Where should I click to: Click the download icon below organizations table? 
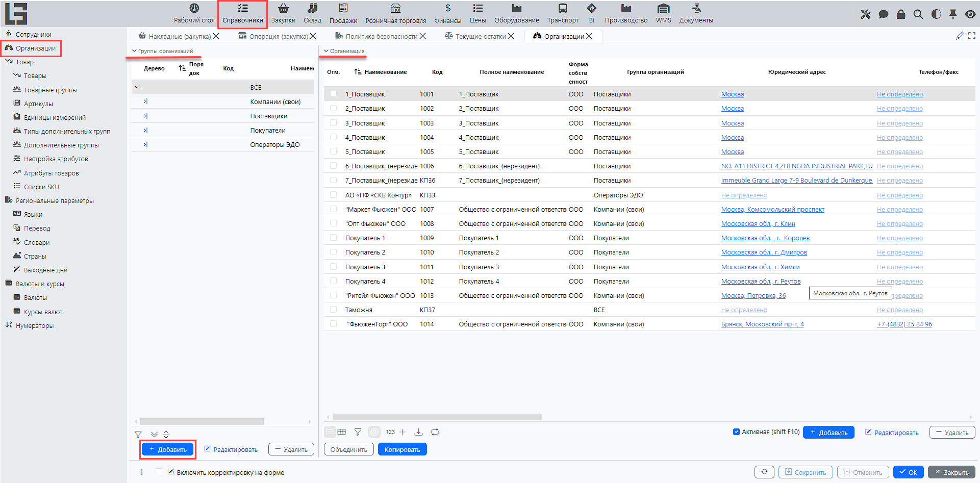point(418,432)
